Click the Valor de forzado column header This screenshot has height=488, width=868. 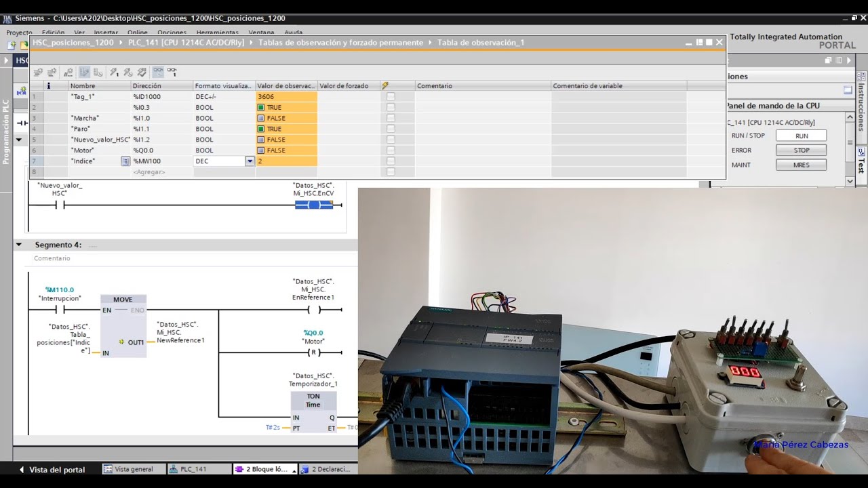tap(349, 86)
